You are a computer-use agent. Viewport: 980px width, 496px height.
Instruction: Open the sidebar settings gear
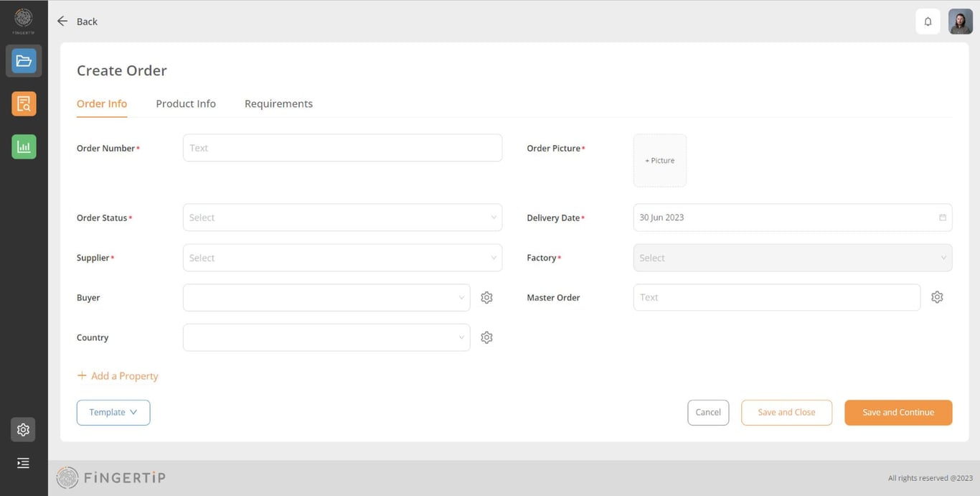pos(23,429)
